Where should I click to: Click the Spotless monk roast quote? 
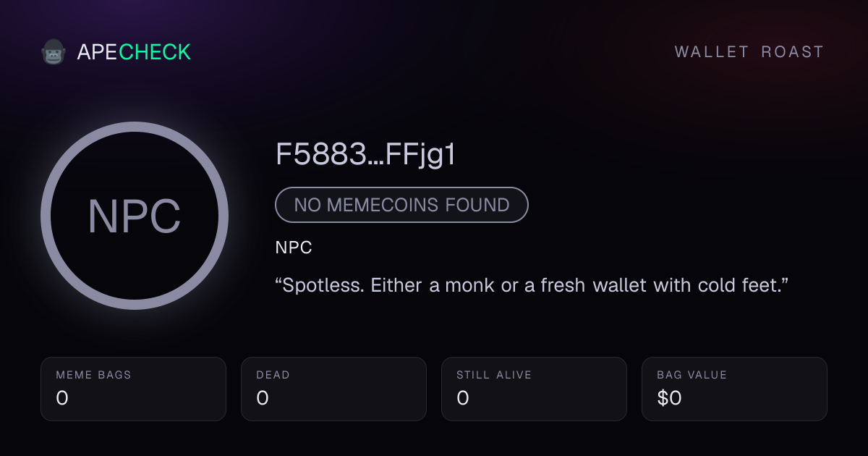pyautogui.click(x=532, y=285)
